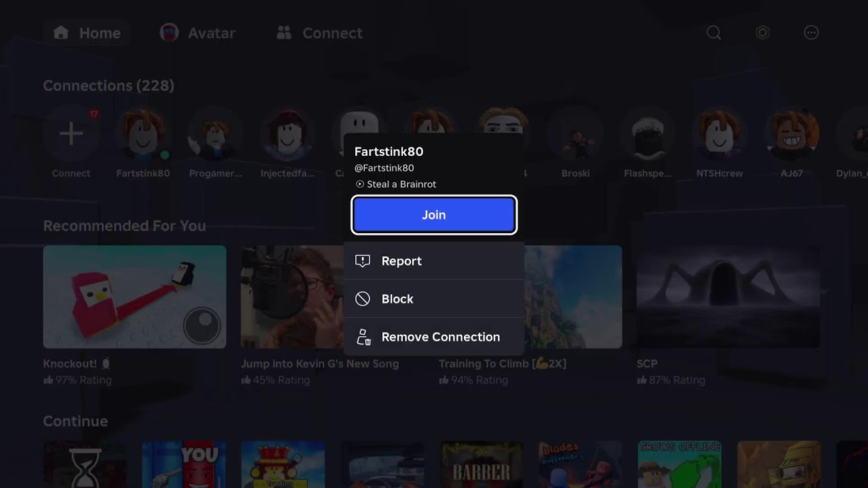868x488 pixels.
Task: Choose Block from the popup menu
Action: tap(434, 299)
